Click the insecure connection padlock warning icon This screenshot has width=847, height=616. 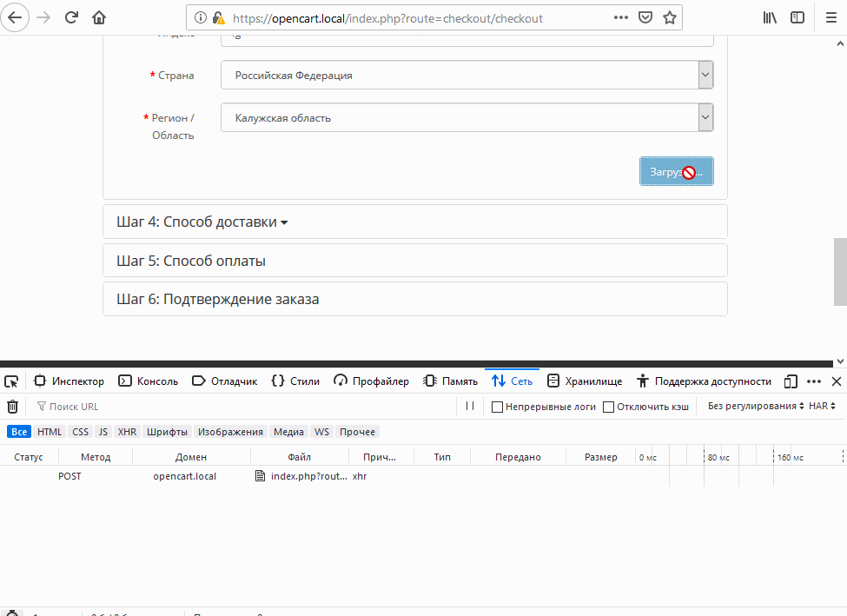coord(218,18)
